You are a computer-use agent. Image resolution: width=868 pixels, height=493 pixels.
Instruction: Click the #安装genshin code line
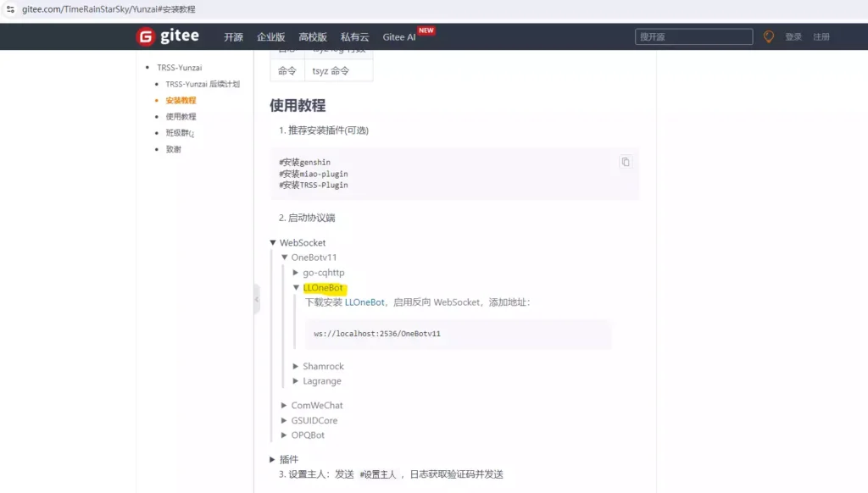point(304,162)
